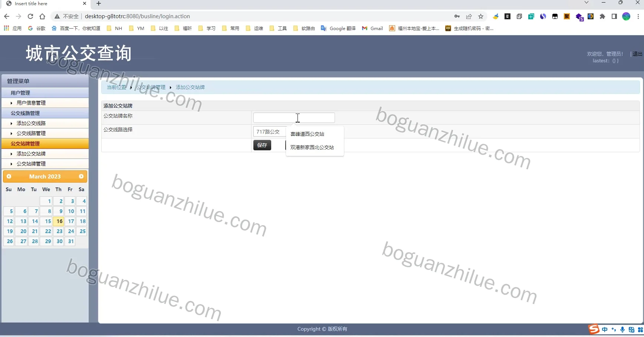
Task: Open Gmail bookmark
Action: 372,28
